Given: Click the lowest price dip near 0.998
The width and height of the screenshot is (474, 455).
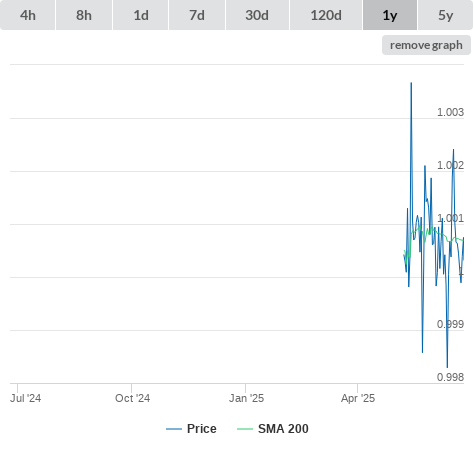Looking at the screenshot, I should pos(447,367).
